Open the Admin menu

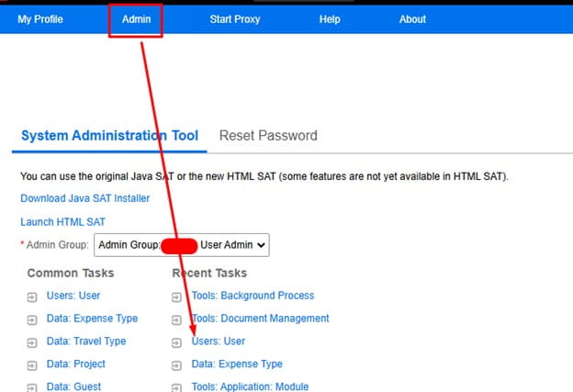(x=136, y=19)
